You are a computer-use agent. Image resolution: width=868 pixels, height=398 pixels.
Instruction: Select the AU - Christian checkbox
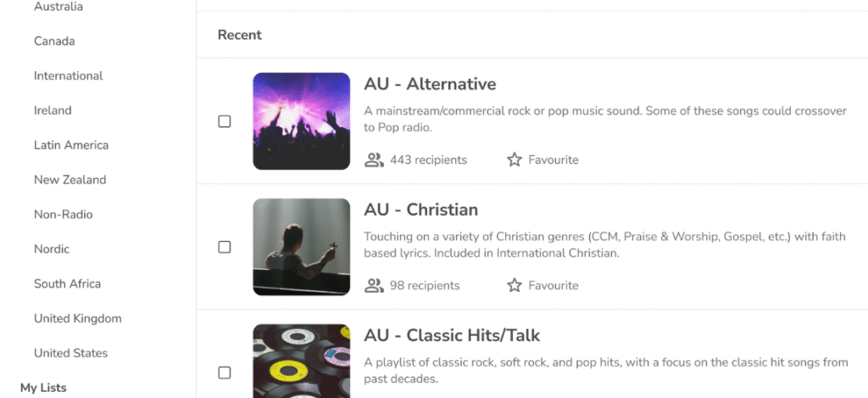pyautogui.click(x=225, y=247)
